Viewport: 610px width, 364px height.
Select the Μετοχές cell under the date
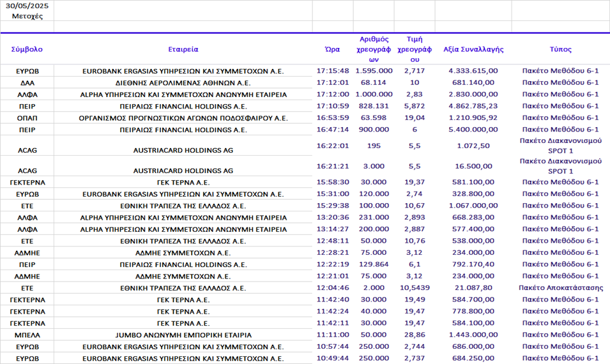[27, 17]
